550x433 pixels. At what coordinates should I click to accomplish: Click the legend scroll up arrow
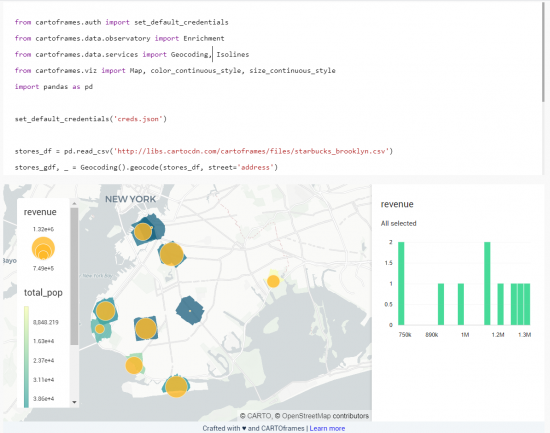point(74,204)
